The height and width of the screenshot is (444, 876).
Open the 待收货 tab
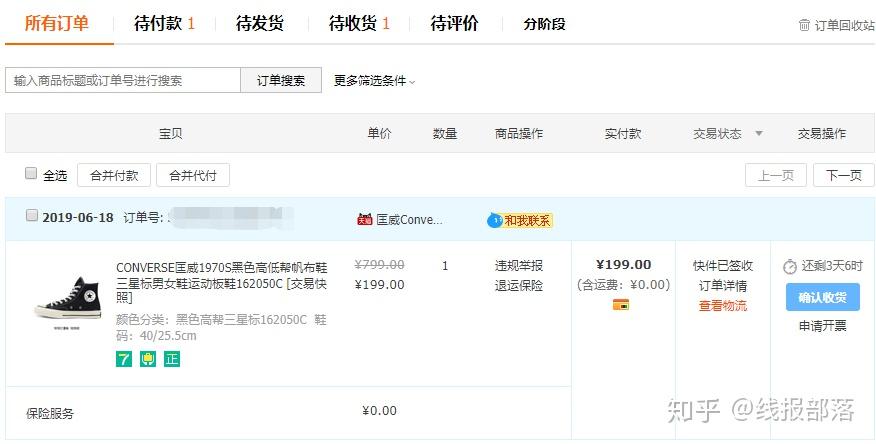coord(359,23)
